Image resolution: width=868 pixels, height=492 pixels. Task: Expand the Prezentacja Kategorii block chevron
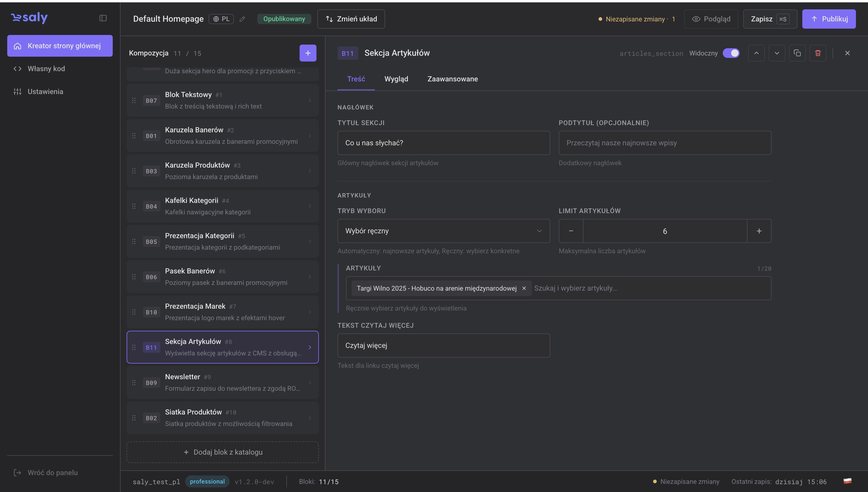click(310, 241)
